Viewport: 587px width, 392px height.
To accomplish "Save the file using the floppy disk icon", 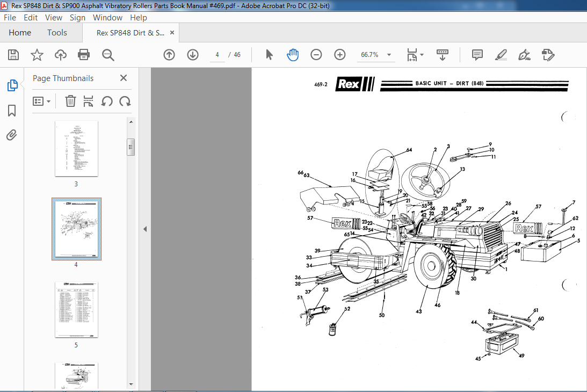I will [x=13, y=55].
